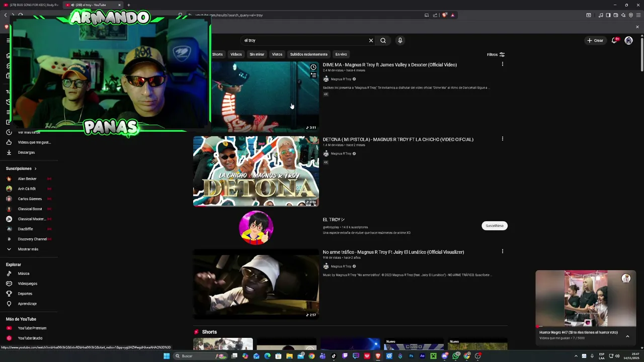
Task: Select the Subidos recientemente filter chip
Action: click(308, 54)
